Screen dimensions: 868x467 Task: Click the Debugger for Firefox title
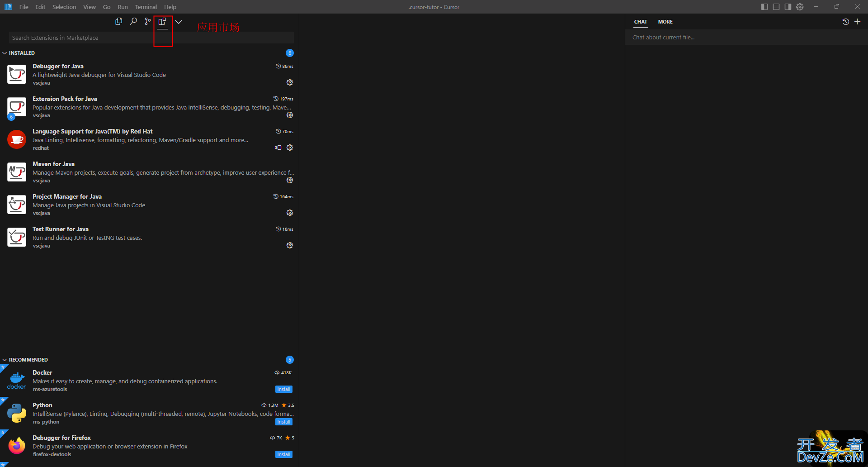point(61,438)
